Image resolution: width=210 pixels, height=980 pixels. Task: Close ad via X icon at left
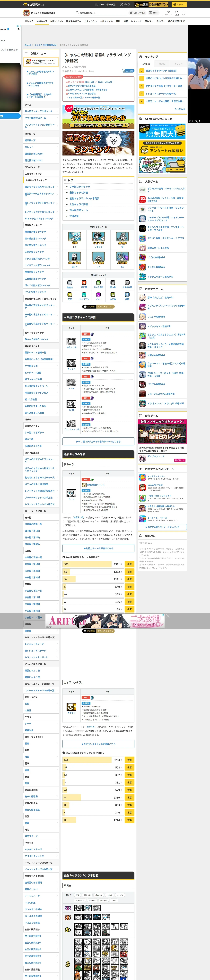[18, 29]
